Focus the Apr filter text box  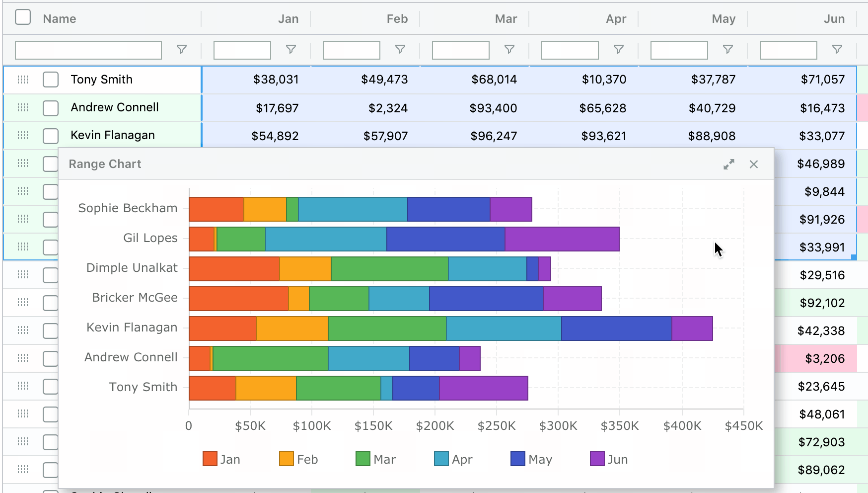pyautogui.click(x=570, y=50)
